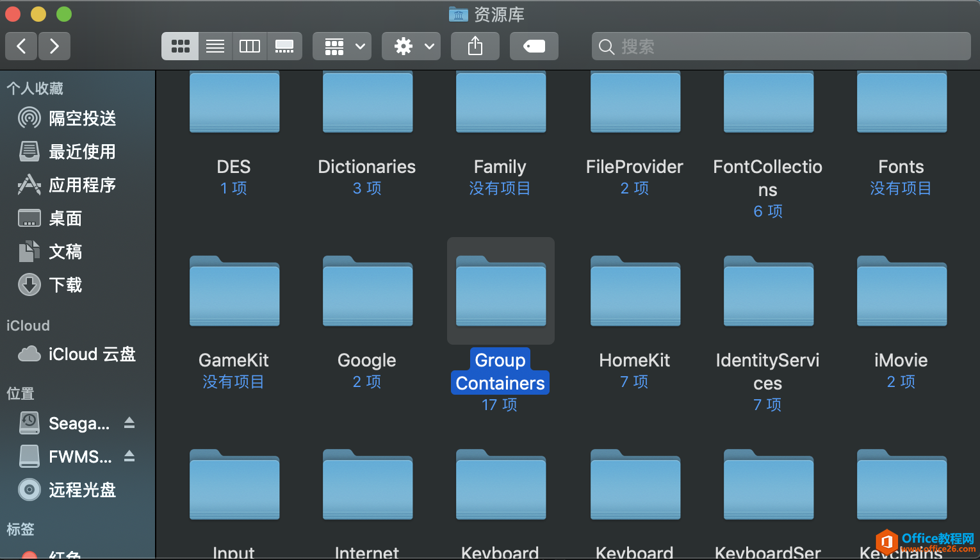This screenshot has height=560, width=980.
Task: Select the DES folder
Action: click(234, 103)
